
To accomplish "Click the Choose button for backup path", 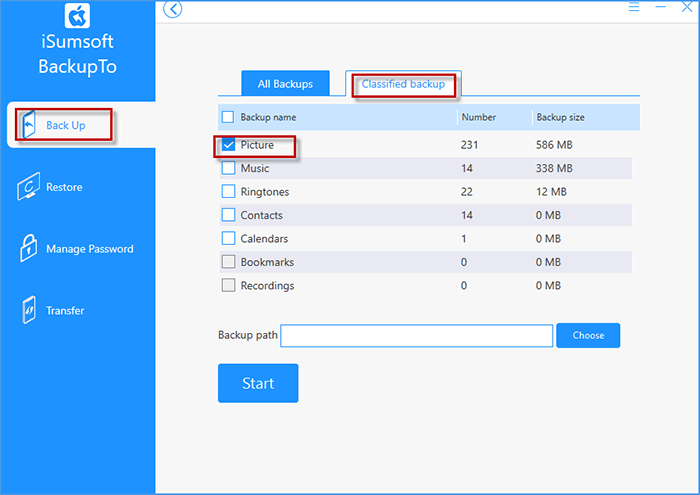I will tap(588, 335).
